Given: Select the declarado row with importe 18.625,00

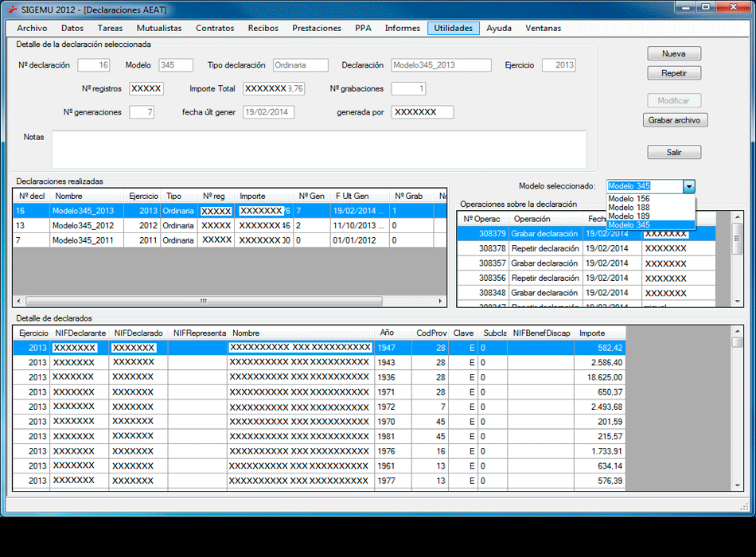Looking at the screenshot, I should [x=319, y=377].
